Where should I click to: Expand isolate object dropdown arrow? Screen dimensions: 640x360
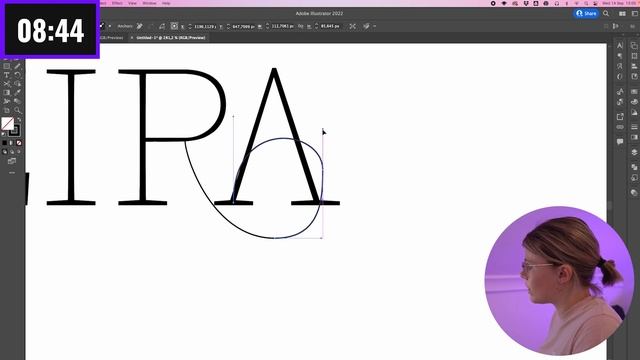[375, 26]
